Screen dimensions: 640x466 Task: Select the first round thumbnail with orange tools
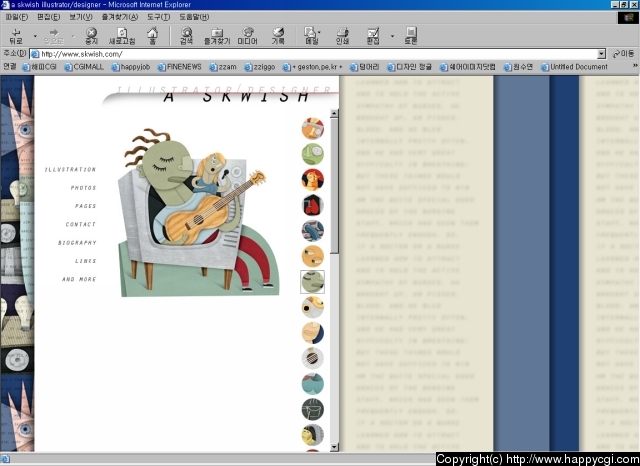pyautogui.click(x=313, y=129)
